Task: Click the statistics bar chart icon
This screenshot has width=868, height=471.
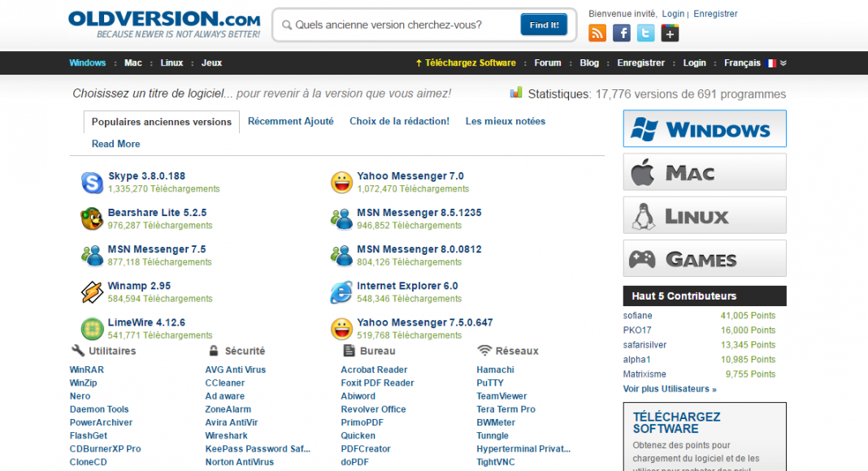Action: [x=516, y=93]
